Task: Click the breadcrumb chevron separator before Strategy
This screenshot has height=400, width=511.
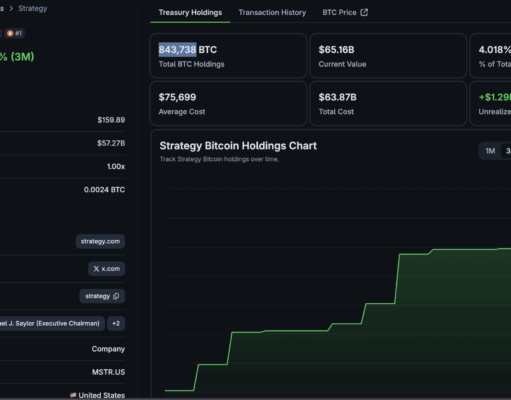Action: [11, 8]
